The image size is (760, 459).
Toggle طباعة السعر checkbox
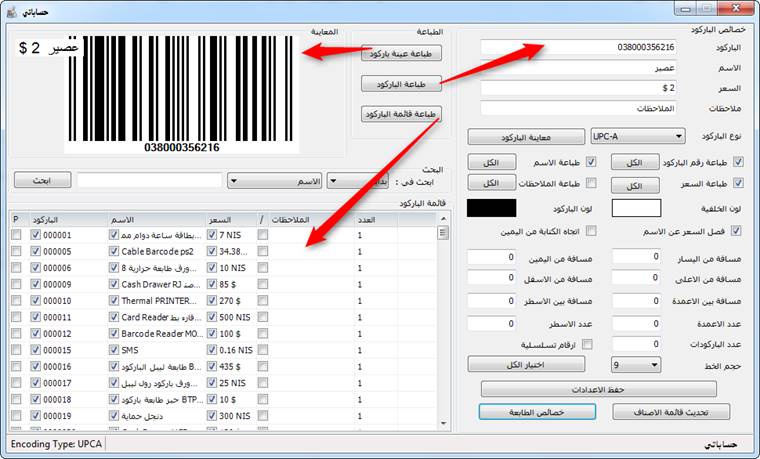point(738,183)
